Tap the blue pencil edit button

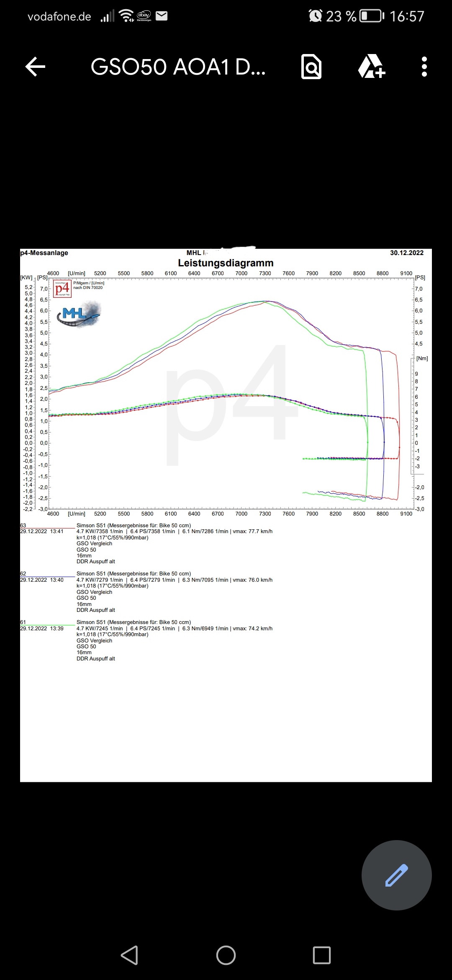pyautogui.click(x=396, y=875)
